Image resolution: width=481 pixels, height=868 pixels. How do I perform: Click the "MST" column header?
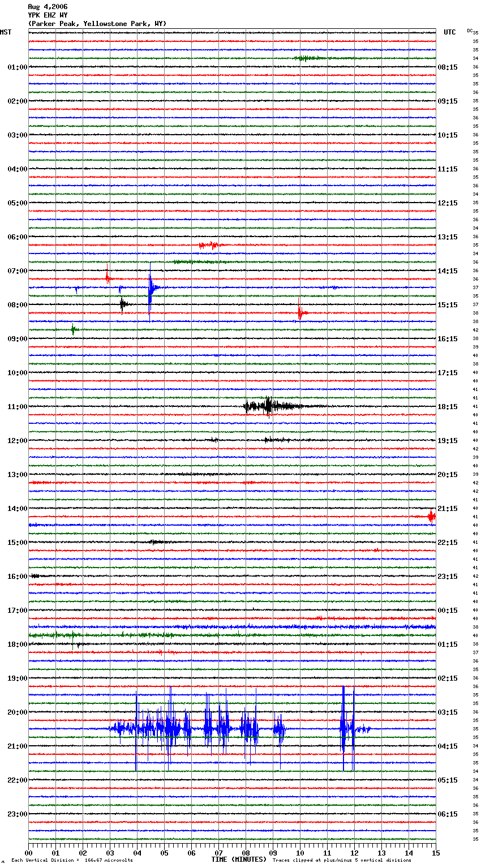pos(6,32)
